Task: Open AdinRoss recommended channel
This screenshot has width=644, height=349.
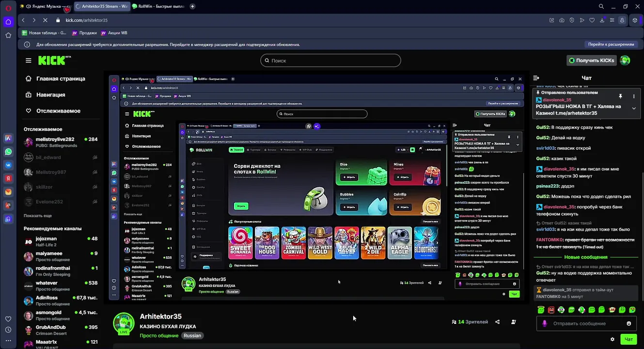Action: click(61, 301)
